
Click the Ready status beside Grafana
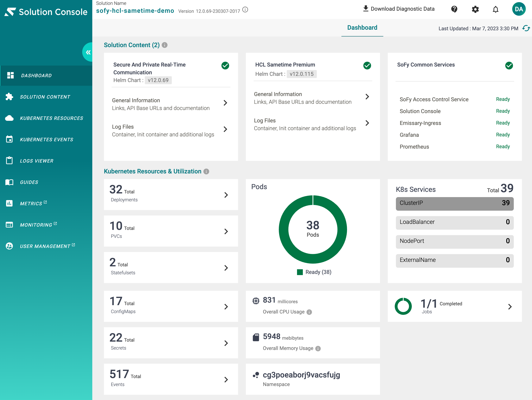(503, 135)
